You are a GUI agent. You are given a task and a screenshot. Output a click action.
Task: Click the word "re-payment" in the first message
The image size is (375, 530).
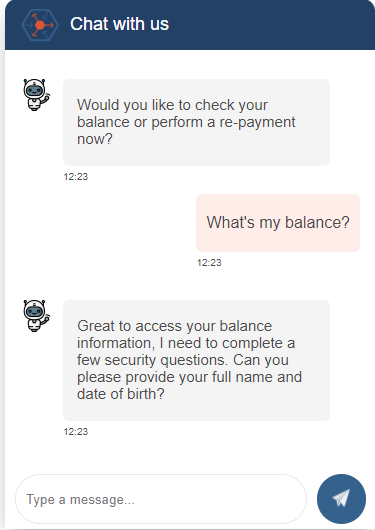pos(257,122)
